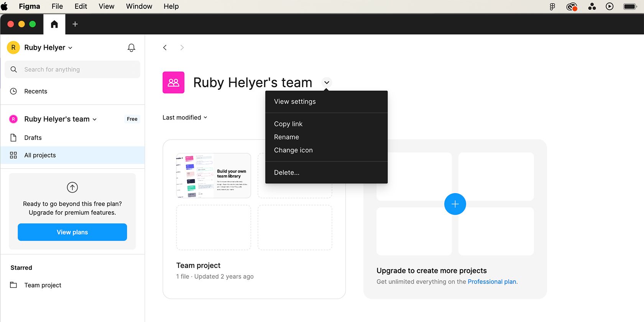The width and height of the screenshot is (644, 322).
Task: Click the Figma icon in menu bar
Action: pos(552,7)
